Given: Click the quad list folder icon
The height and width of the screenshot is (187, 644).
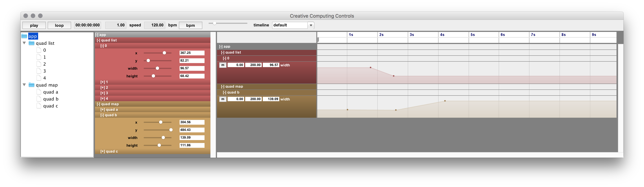Looking at the screenshot, I should click(32, 43).
